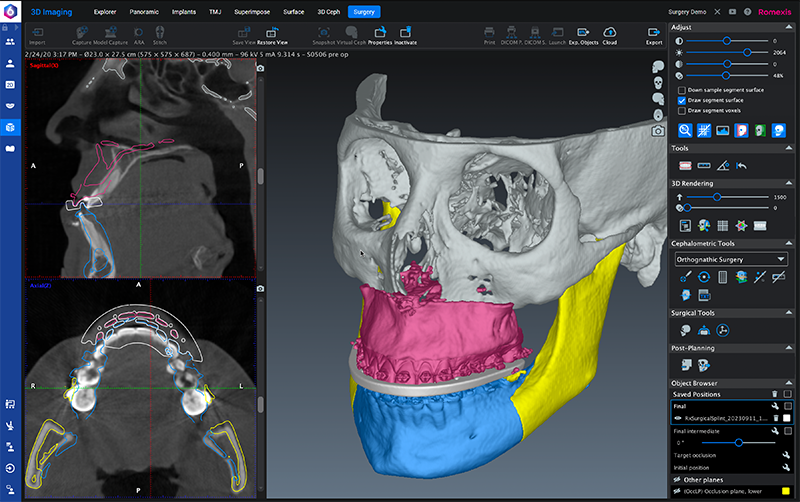Collapse the Tools panel

[789, 148]
